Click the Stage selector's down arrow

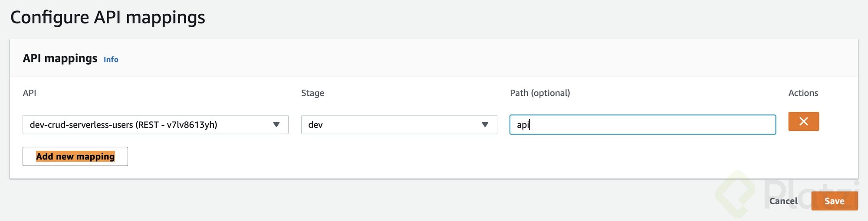coord(485,124)
